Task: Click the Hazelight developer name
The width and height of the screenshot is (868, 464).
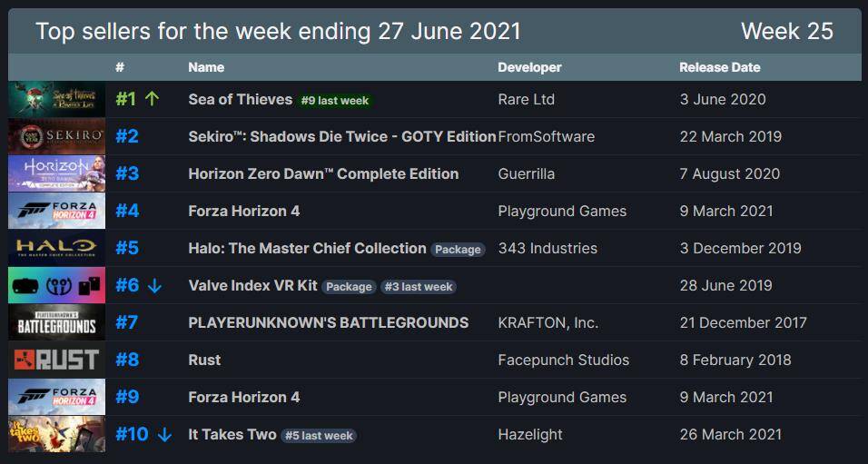Action: pos(532,434)
